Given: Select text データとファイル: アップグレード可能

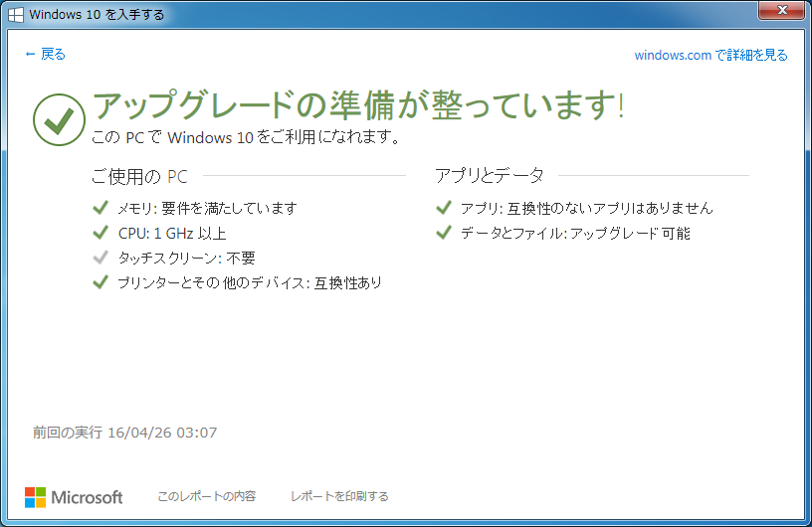Looking at the screenshot, I should tap(575, 234).
